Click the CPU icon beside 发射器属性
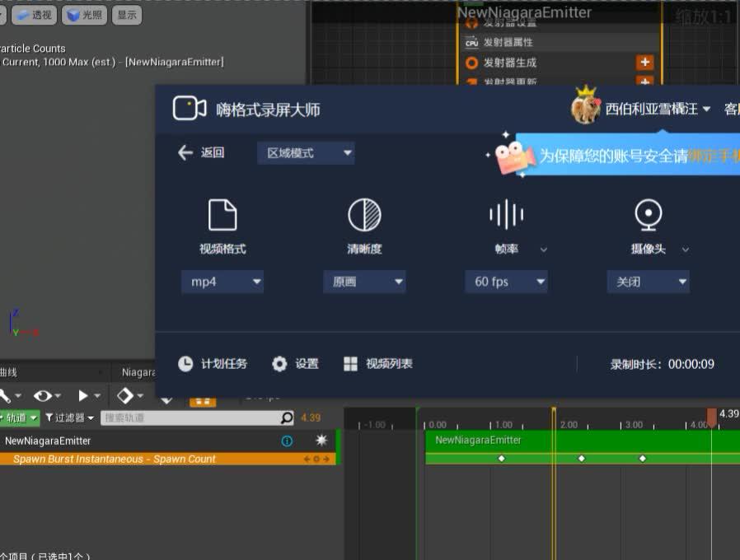Image resolution: width=740 pixels, height=560 pixels. [471, 43]
